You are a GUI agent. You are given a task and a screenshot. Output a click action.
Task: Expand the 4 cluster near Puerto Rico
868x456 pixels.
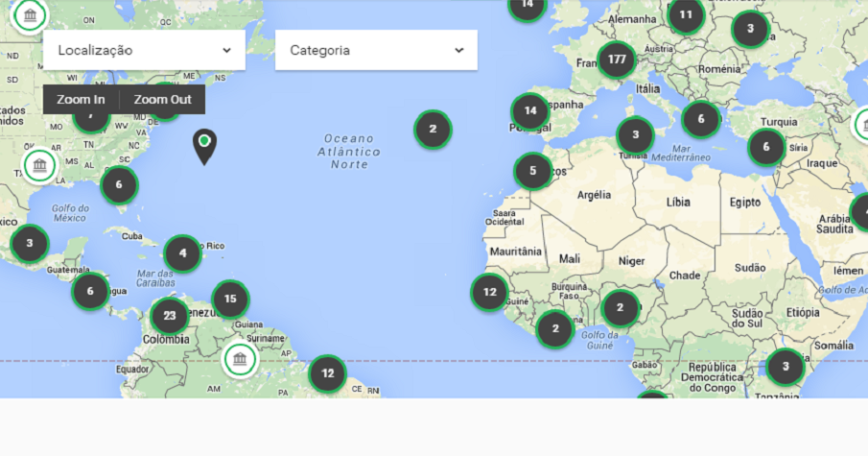point(182,253)
